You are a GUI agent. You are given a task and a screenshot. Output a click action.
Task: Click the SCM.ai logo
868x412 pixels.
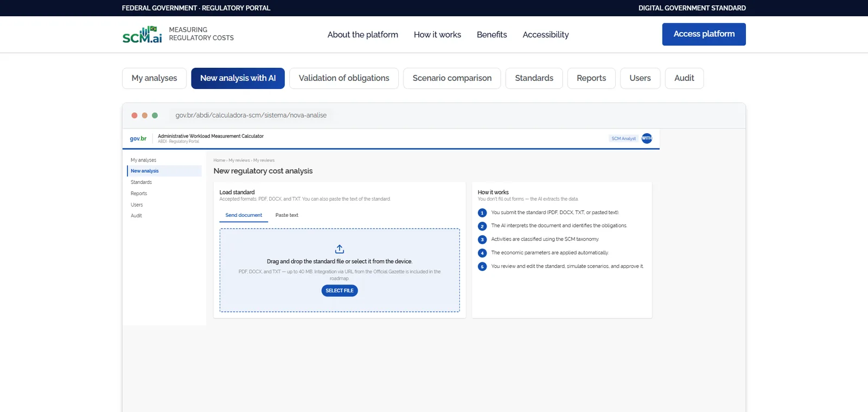pyautogui.click(x=142, y=34)
